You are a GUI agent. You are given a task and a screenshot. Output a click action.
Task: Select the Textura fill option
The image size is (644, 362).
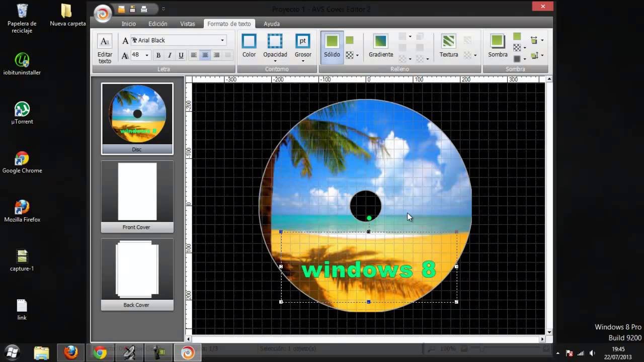(448, 46)
